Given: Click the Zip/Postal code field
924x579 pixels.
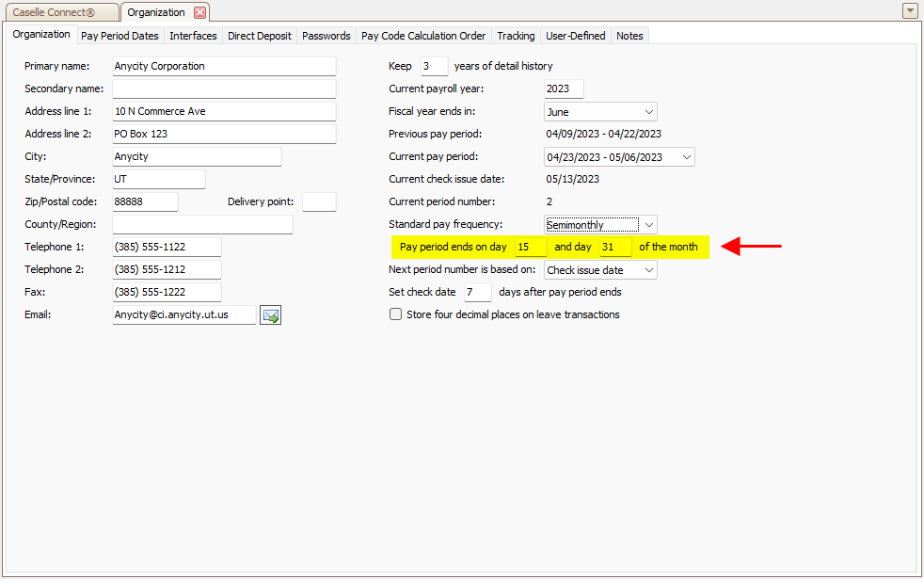Looking at the screenshot, I should coord(145,201).
